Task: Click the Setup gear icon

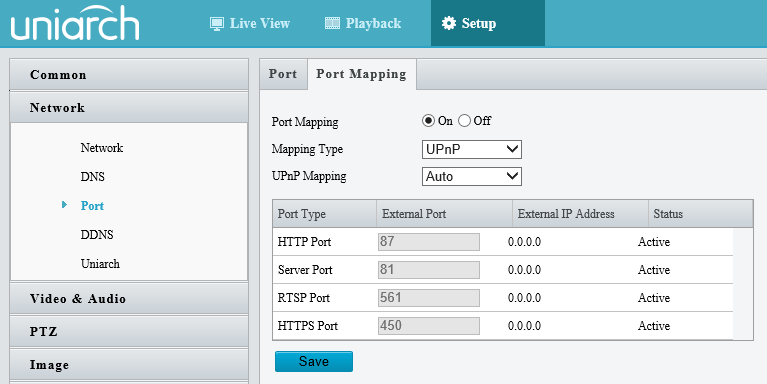Action: 449,23
